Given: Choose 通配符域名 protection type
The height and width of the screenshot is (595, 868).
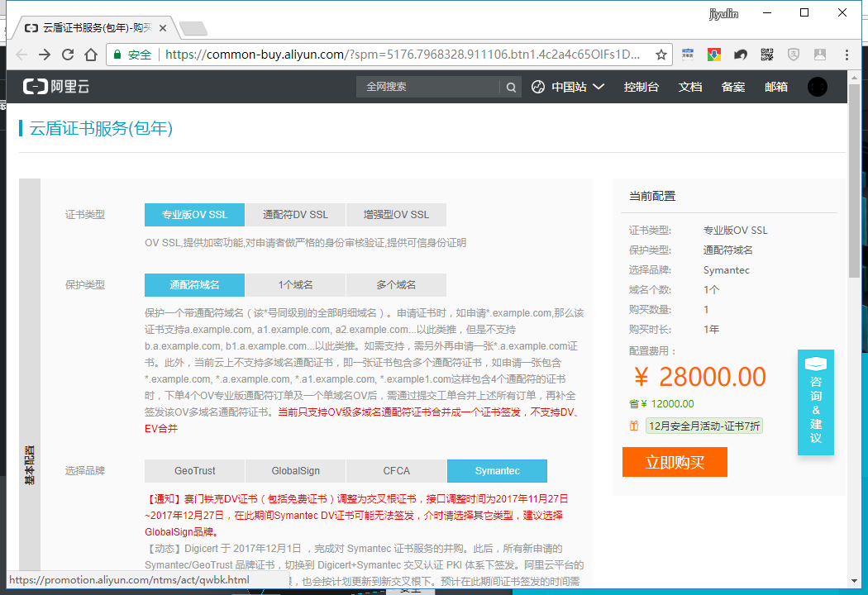Looking at the screenshot, I should pos(194,285).
